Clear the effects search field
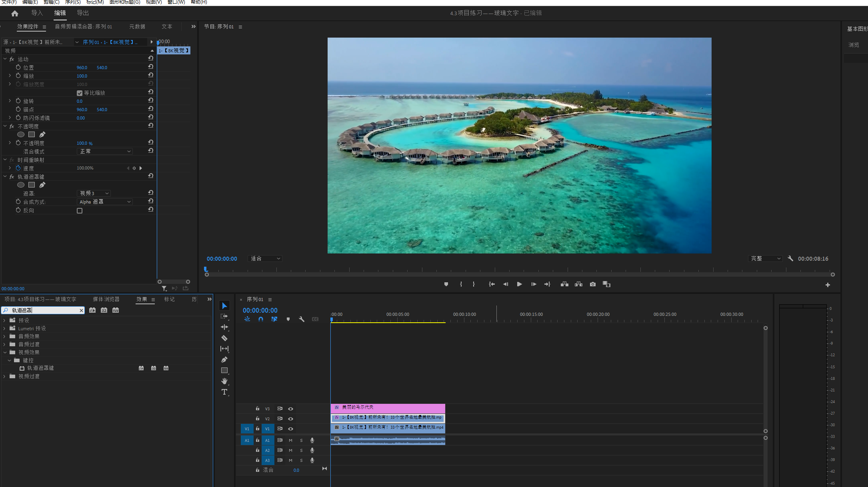Screen dimensions: 868x487 point(82,310)
